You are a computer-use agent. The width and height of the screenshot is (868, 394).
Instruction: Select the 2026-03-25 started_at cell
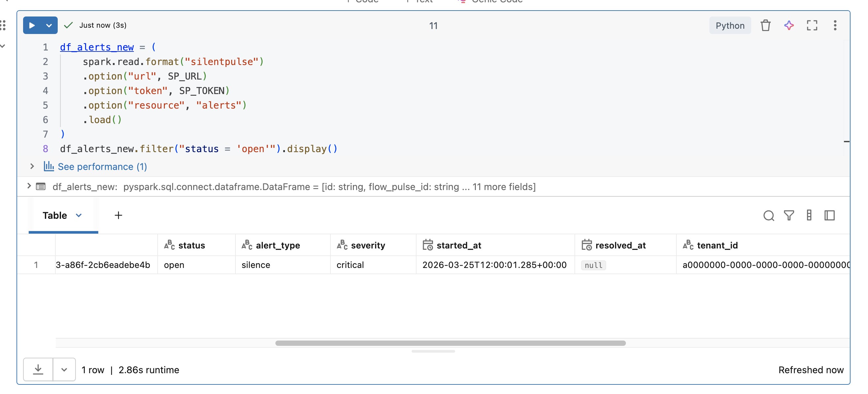pos(495,265)
